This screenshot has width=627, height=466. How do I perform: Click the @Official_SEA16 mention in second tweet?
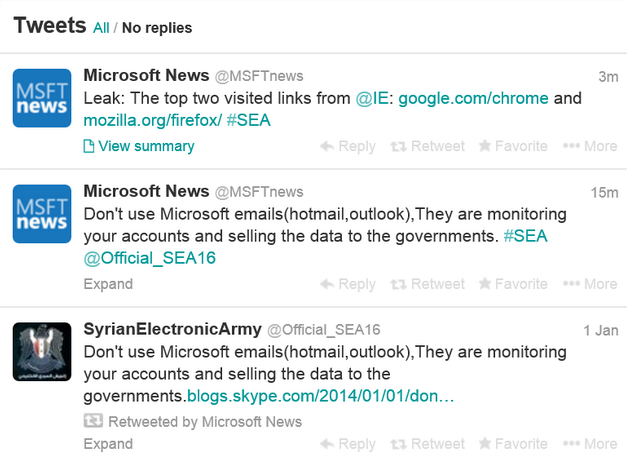point(150,258)
